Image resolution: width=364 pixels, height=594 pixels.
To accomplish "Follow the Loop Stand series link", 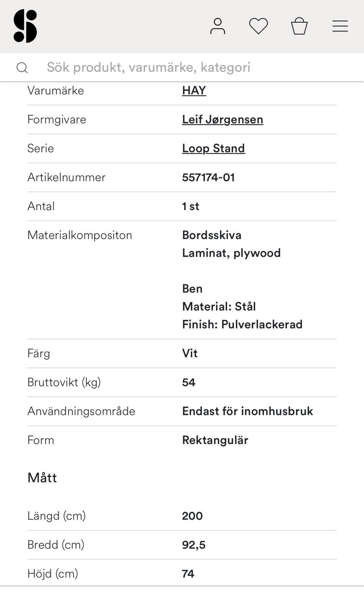I will 213,148.
